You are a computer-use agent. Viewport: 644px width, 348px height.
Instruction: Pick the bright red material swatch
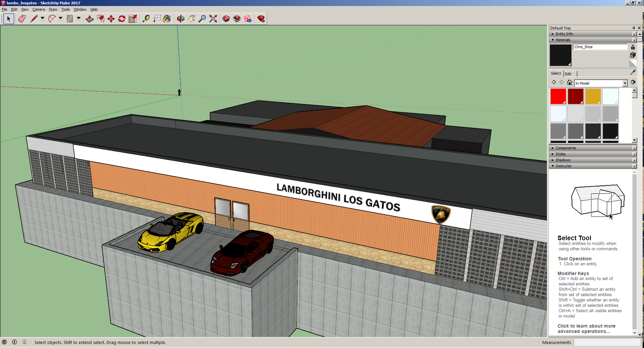[x=558, y=96]
